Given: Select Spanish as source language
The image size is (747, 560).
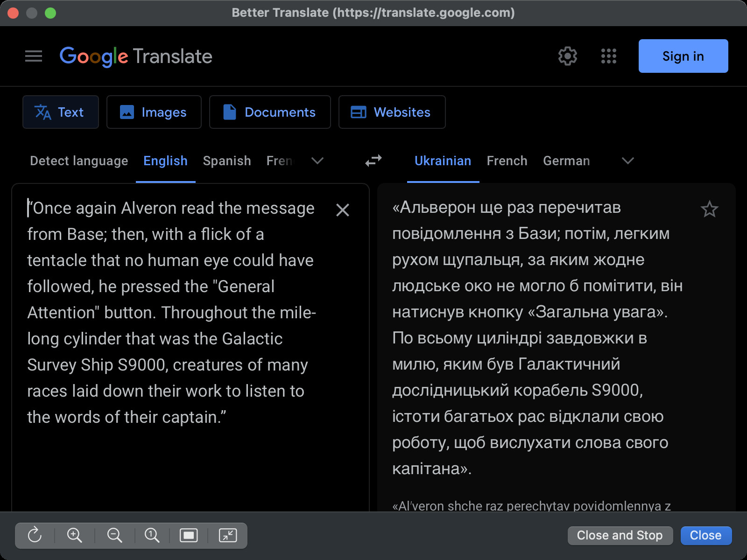Looking at the screenshot, I should tap(227, 161).
